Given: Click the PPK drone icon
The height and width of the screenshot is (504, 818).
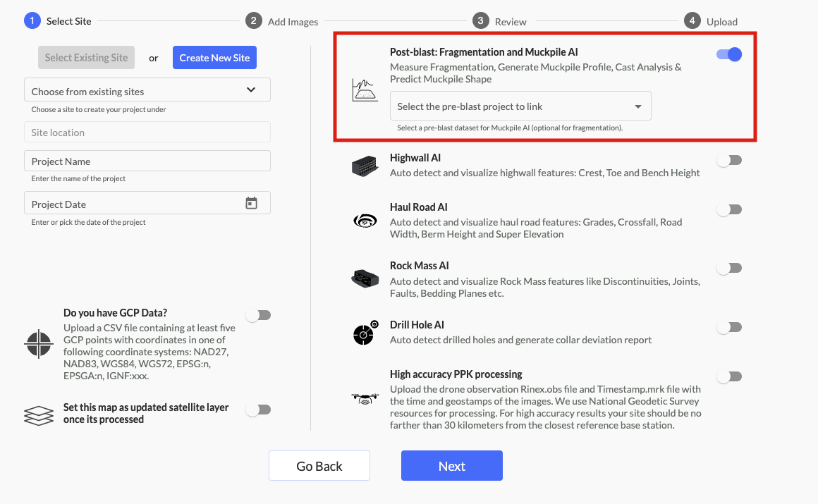Looking at the screenshot, I should coord(365,399).
